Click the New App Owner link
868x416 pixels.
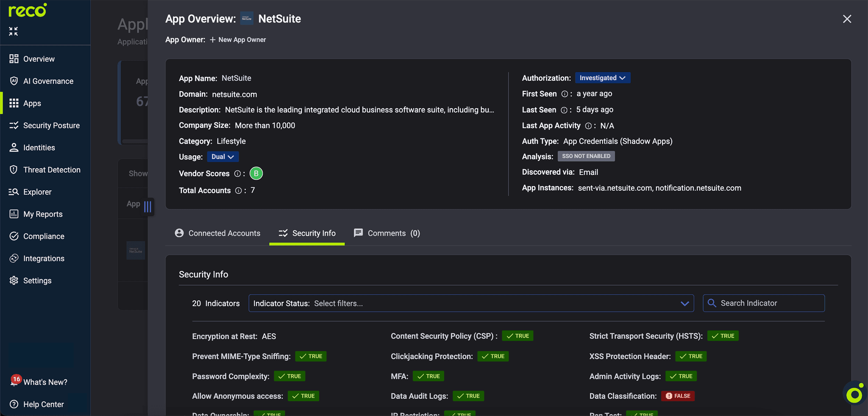pyautogui.click(x=242, y=39)
